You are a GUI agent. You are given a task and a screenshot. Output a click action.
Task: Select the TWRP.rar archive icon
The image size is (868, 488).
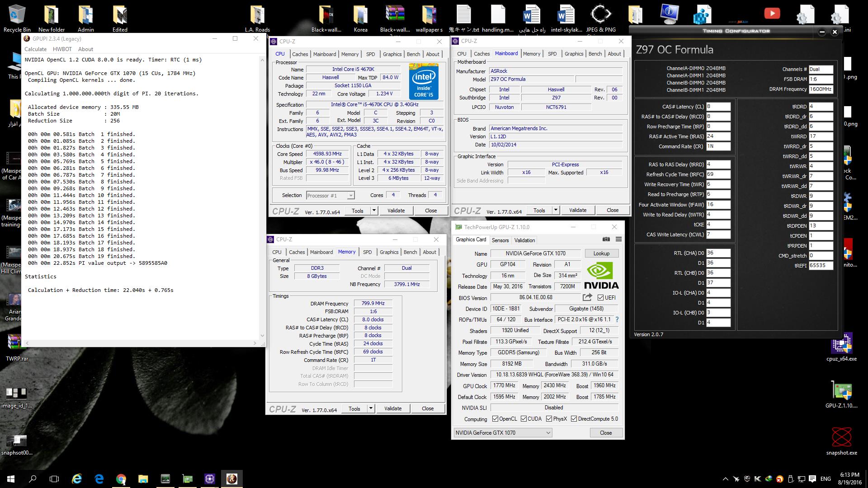pos(17,347)
